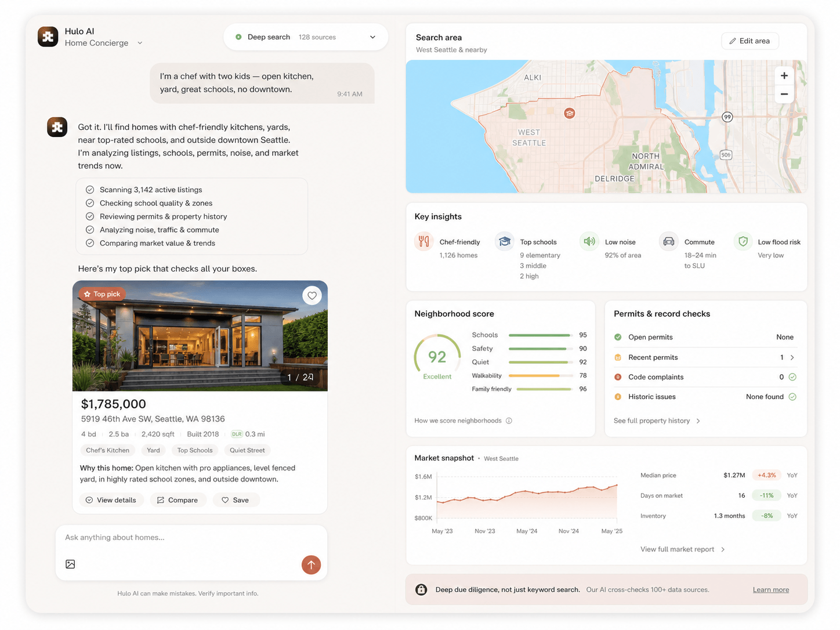Click the Top pick star badge

(x=102, y=294)
